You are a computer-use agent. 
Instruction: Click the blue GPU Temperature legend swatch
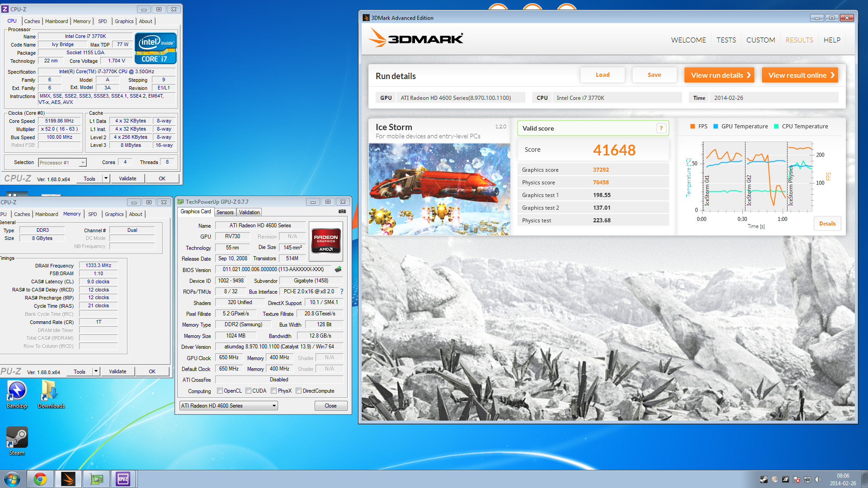[716, 127]
